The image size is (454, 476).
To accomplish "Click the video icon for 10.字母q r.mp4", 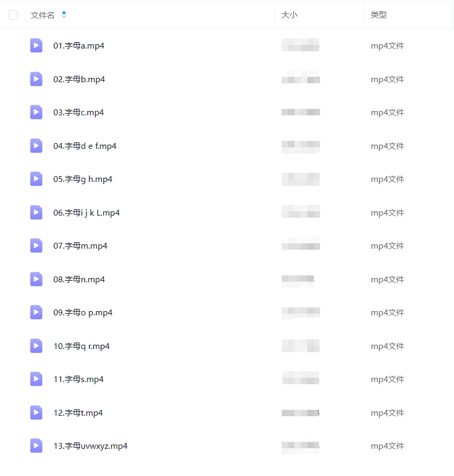I will [x=36, y=346].
